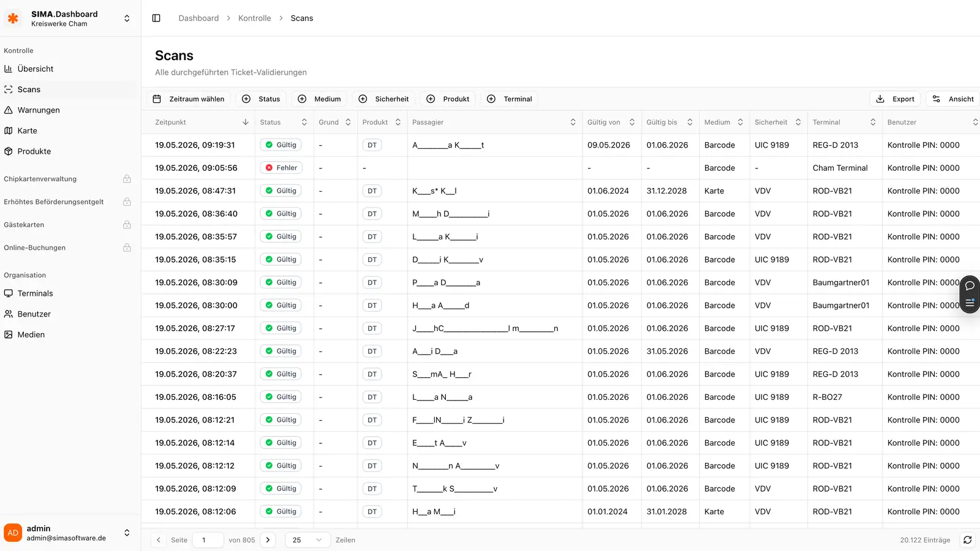Refresh the table entries
Image resolution: width=980 pixels, height=551 pixels.
tap(968, 540)
